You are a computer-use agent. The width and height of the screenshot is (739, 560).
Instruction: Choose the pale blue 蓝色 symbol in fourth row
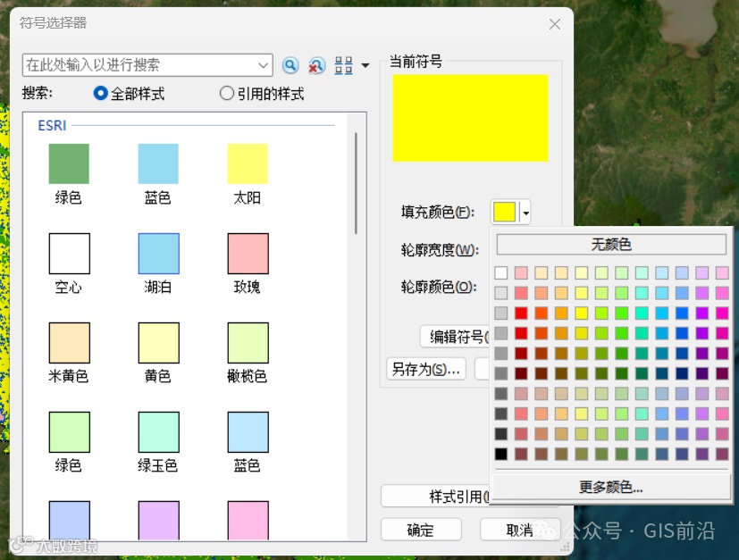[248, 432]
